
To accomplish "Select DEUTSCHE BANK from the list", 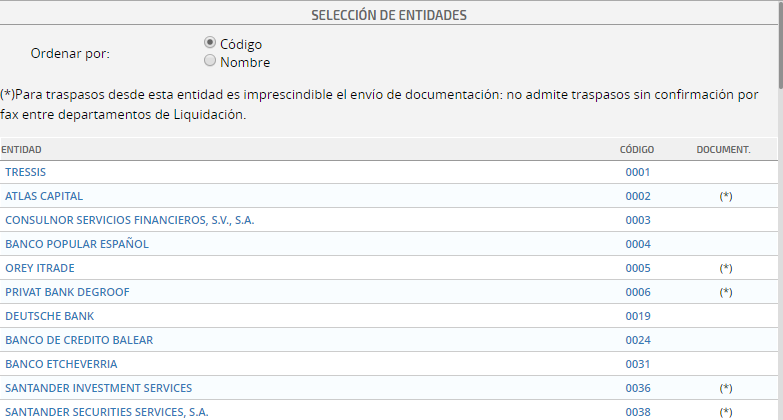I will tap(49, 316).
